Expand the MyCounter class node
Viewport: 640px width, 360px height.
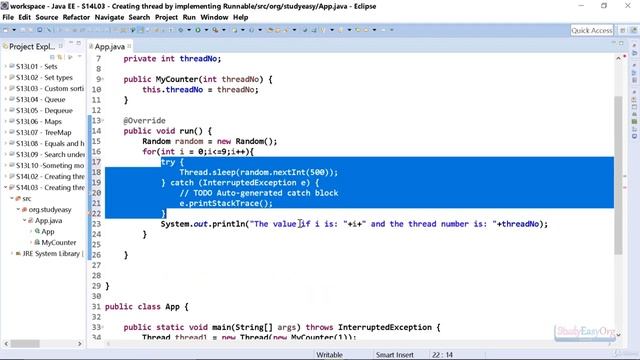coord(31,243)
